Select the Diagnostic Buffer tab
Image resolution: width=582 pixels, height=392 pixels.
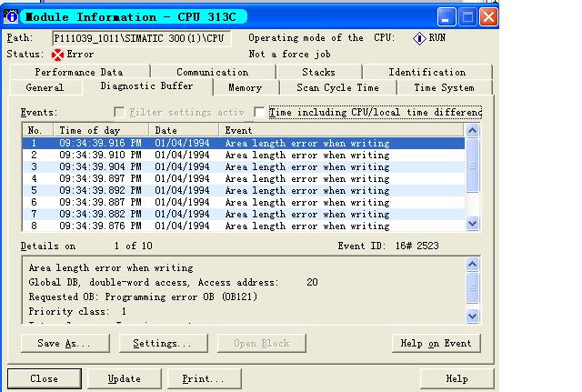(147, 86)
